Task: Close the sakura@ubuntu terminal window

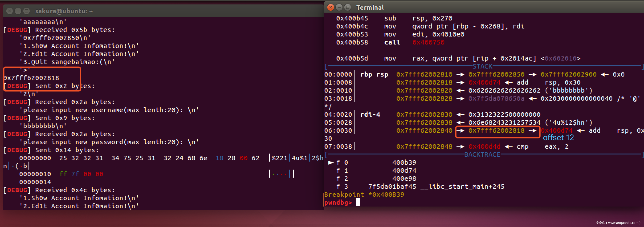Action: pyautogui.click(x=10, y=11)
